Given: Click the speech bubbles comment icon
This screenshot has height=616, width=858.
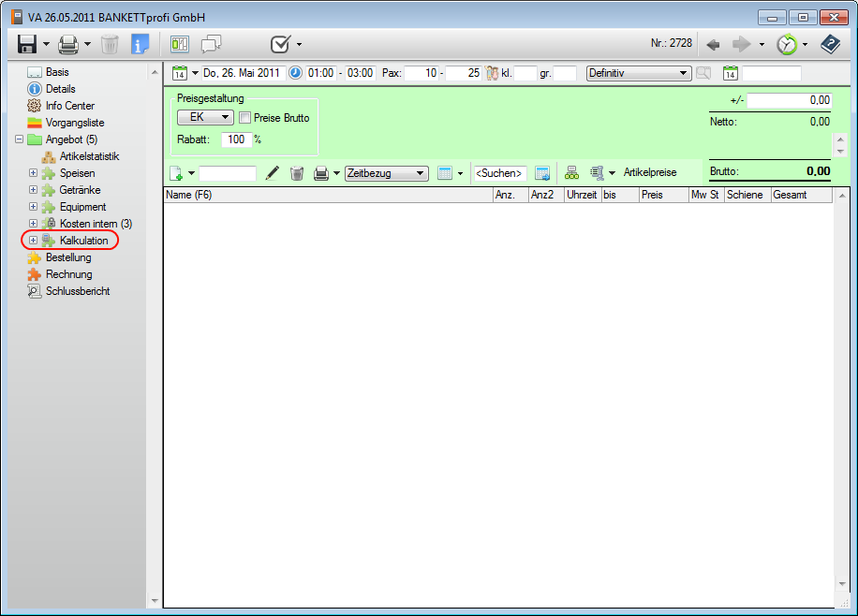Looking at the screenshot, I should click(x=212, y=44).
